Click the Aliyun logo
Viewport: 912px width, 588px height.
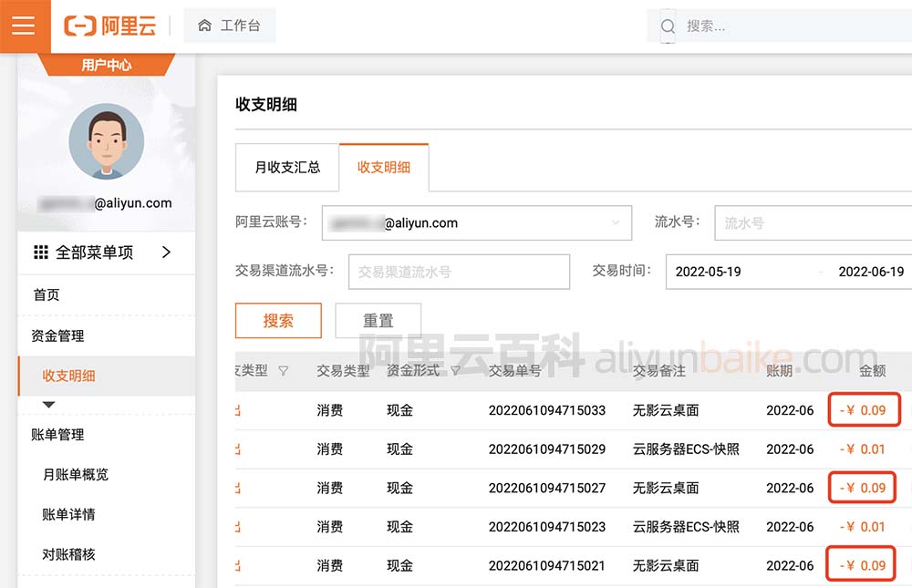coord(110,26)
